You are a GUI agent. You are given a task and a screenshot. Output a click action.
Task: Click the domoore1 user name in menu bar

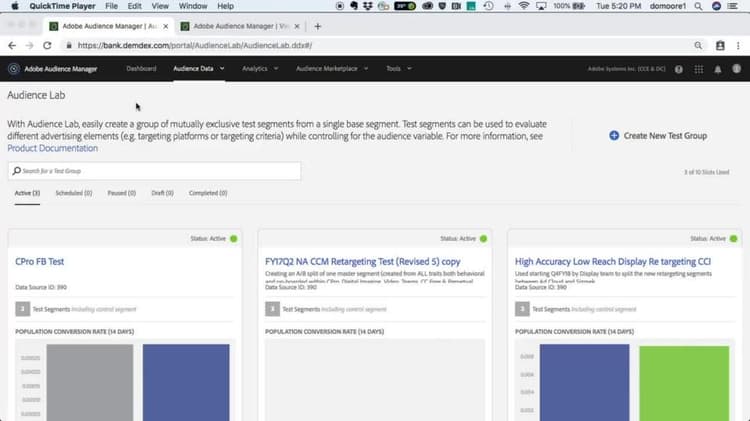pos(668,6)
